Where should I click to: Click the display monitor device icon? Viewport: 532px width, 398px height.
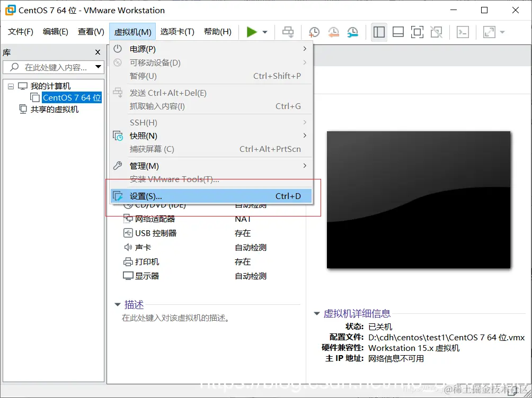(128, 276)
